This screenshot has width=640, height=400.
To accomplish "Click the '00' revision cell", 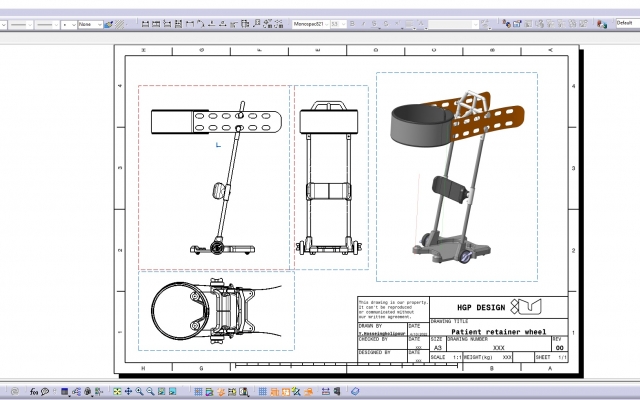I will pyautogui.click(x=560, y=345).
